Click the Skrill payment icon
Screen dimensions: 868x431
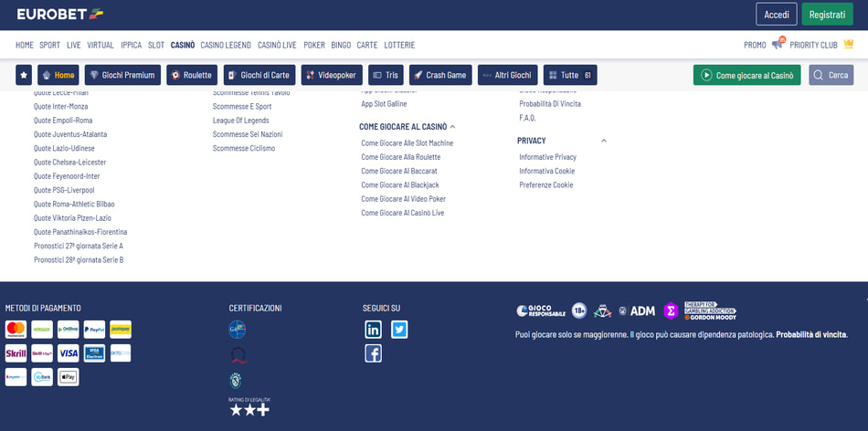click(16, 353)
